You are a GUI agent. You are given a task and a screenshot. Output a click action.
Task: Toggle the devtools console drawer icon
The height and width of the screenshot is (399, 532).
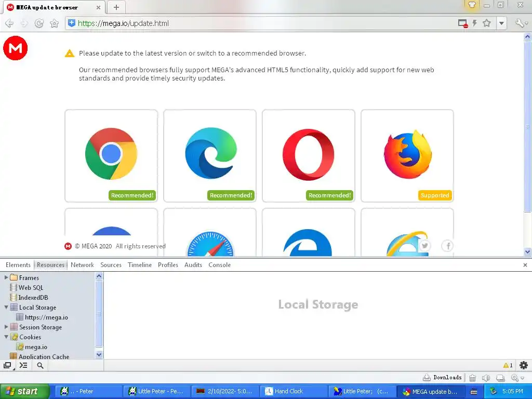23,365
